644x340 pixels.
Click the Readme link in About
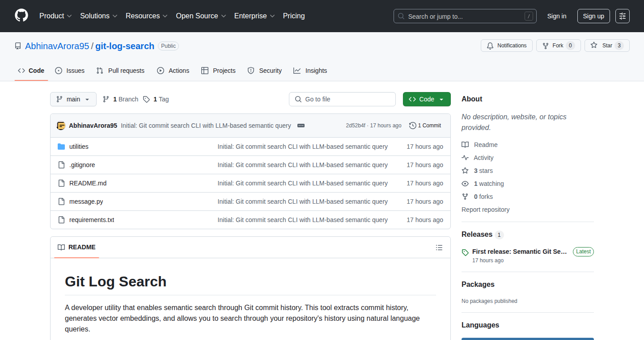click(479, 145)
